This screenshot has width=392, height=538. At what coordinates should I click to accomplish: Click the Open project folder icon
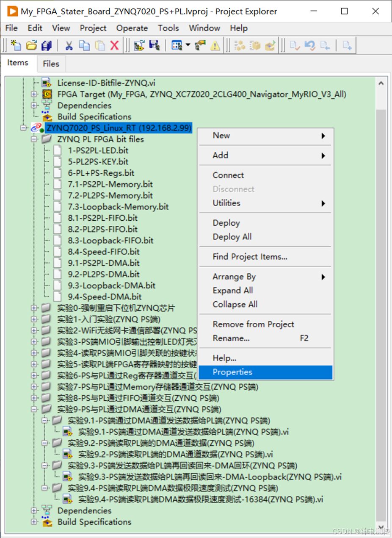(x=32, y=45)
